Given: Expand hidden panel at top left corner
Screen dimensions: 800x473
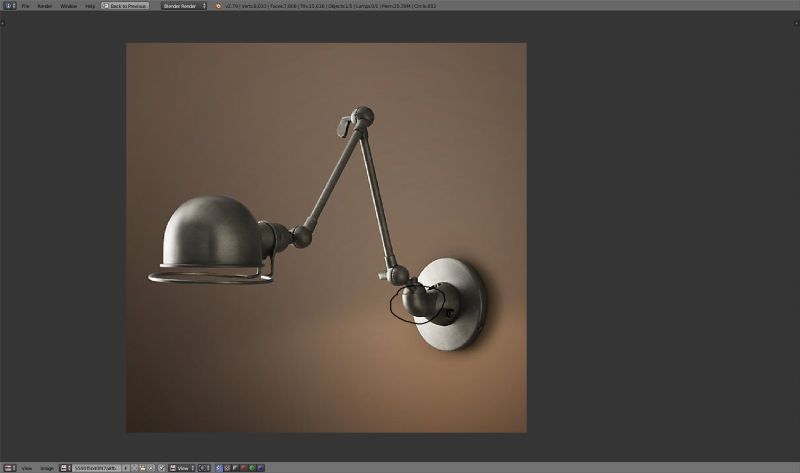Looking at the screenshot, I should pos(3,23).
